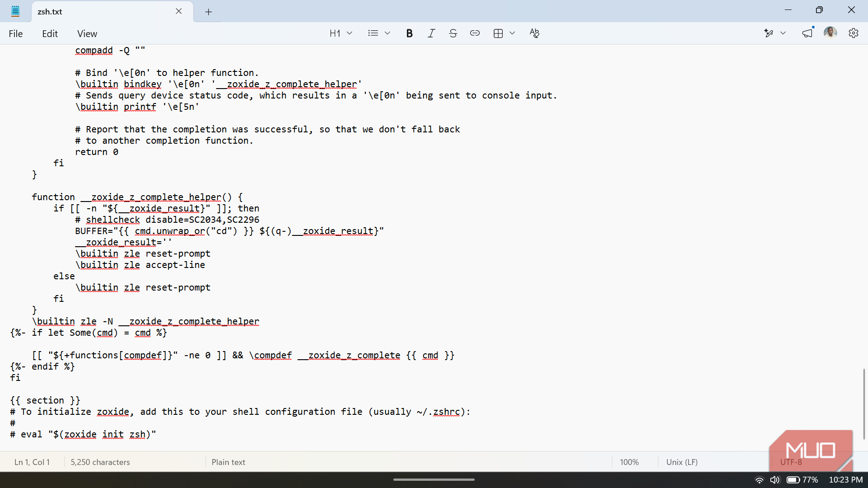The width and height of the screenshot is (868, 488).
Task: Click the line 'return 0' in the text
Action: pyautogui.click(x=97, y=152)
